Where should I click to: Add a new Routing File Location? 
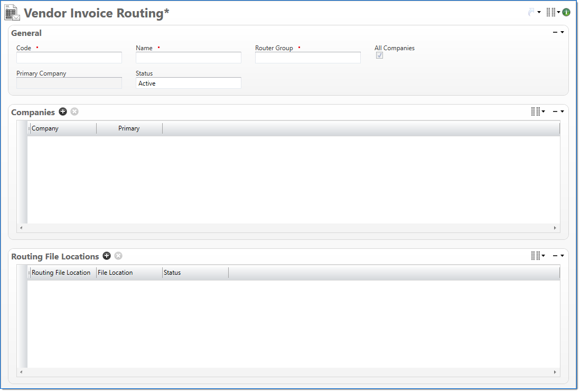[107, 256]
